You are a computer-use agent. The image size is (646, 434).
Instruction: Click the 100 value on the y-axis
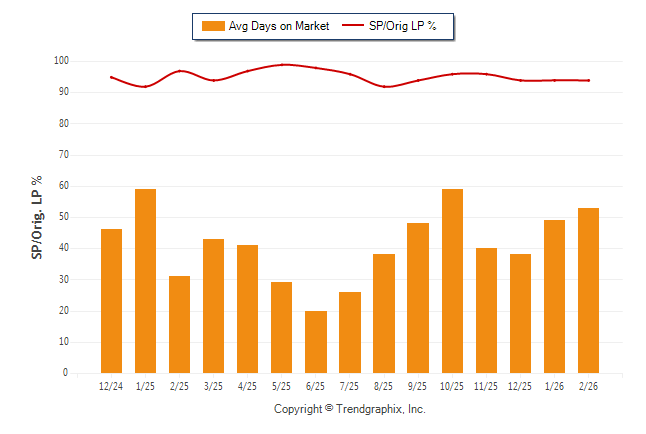(x=61, y=61)
